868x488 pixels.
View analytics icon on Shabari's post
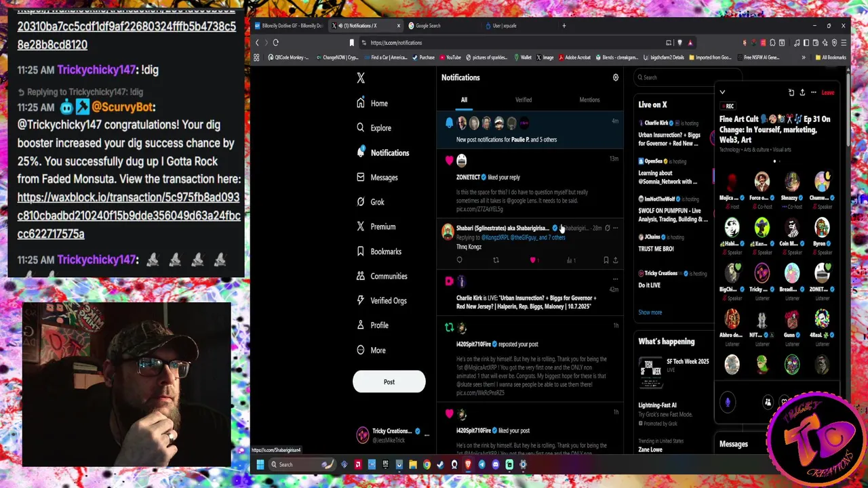click(570, 260)
